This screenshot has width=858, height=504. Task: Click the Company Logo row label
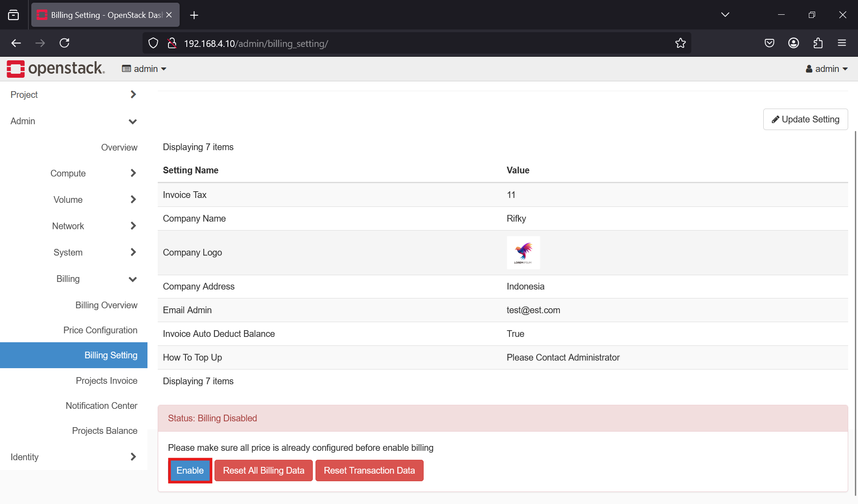click(192, 252)
